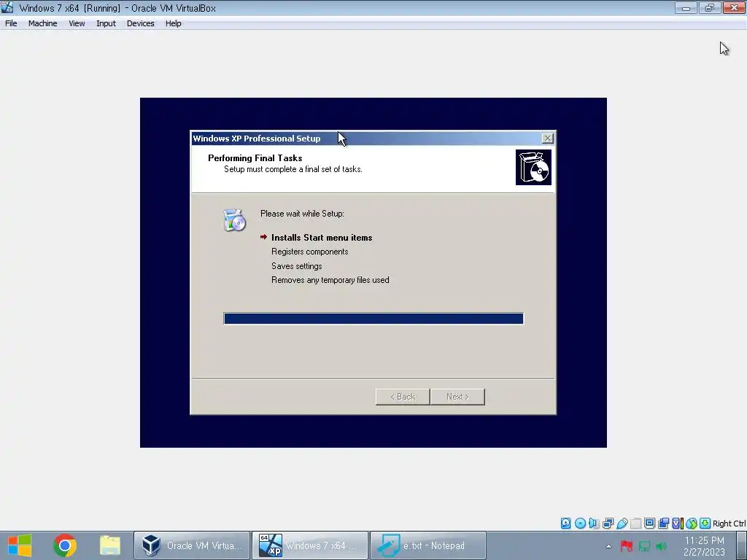Click 'Please wait while Setup:' text
Screen dimensions: 747x560
(302, 214)
